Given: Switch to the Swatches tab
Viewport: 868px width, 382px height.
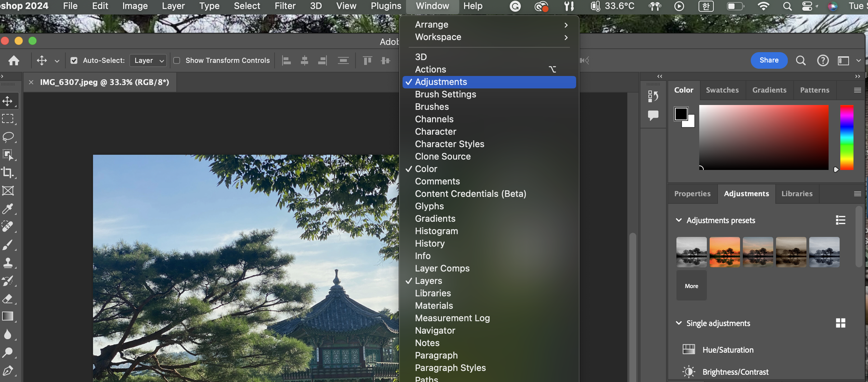Looking at the screenshot, I should (x=722, y=90).
